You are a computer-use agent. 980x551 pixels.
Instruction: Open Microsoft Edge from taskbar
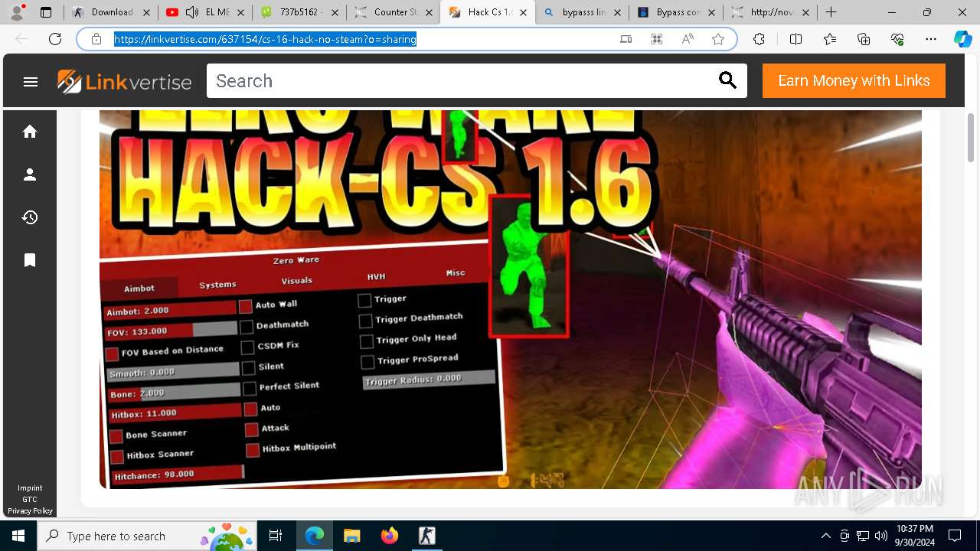(x=315, y=536)
